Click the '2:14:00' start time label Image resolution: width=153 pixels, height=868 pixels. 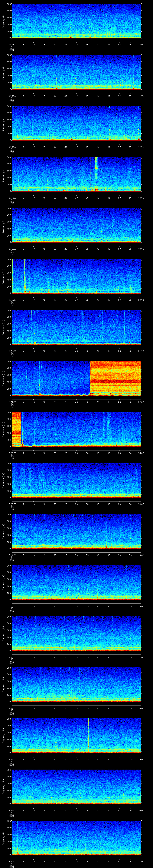click(12, 44)
